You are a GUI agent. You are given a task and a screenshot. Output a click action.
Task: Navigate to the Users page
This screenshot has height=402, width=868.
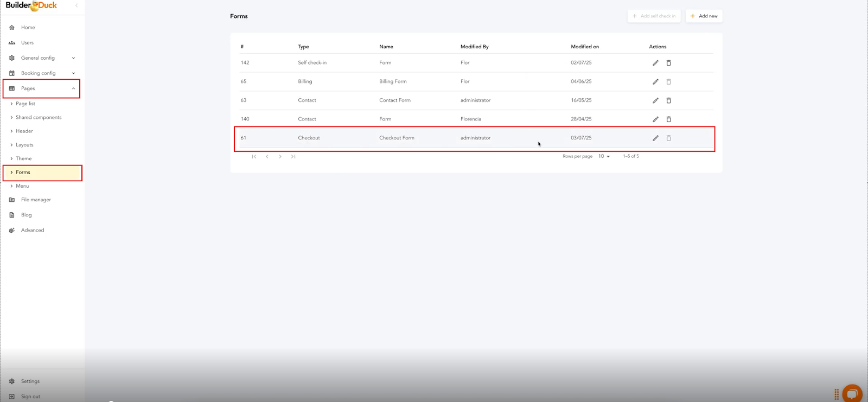point(27,43)
